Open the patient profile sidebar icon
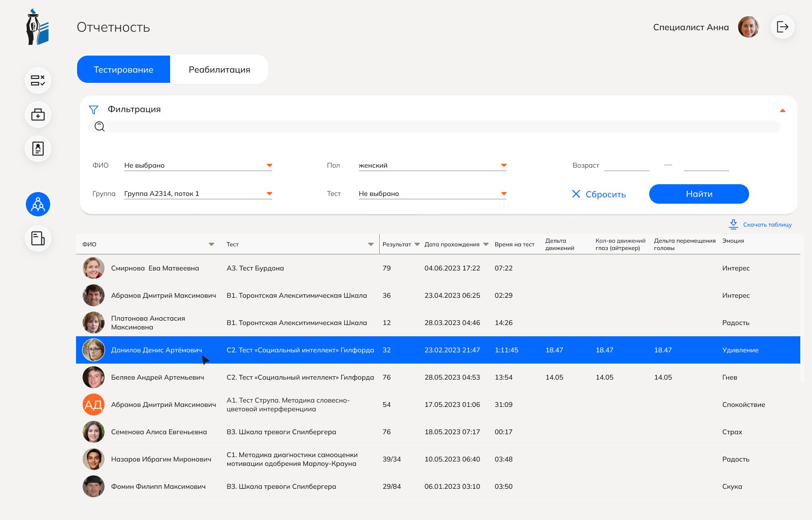Screen dimensions: 812x520 tap(38, 149)
